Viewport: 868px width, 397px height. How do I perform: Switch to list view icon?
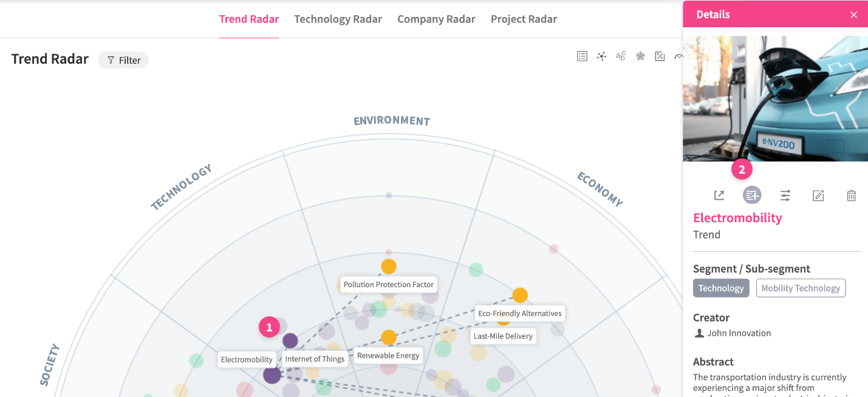tap(582, 56)
